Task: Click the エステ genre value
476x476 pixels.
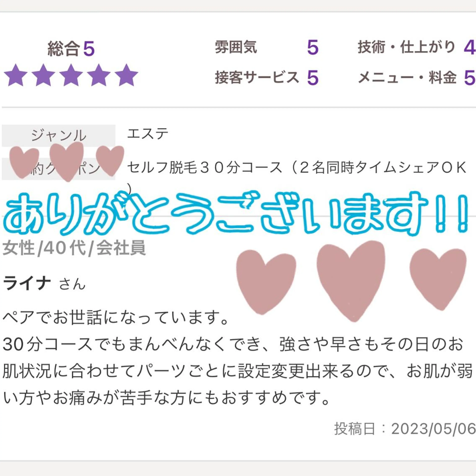Action: coord(148,134)
